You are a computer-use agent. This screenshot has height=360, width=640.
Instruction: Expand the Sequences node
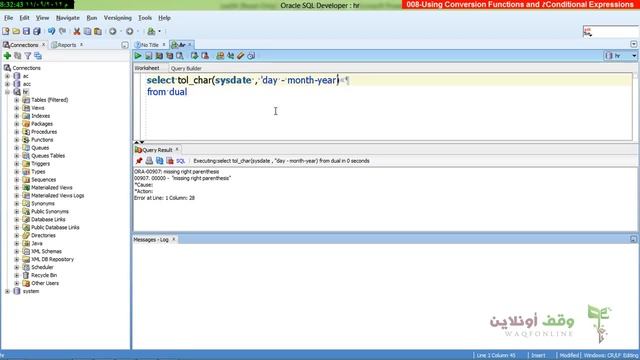click(x=16, y=180)
